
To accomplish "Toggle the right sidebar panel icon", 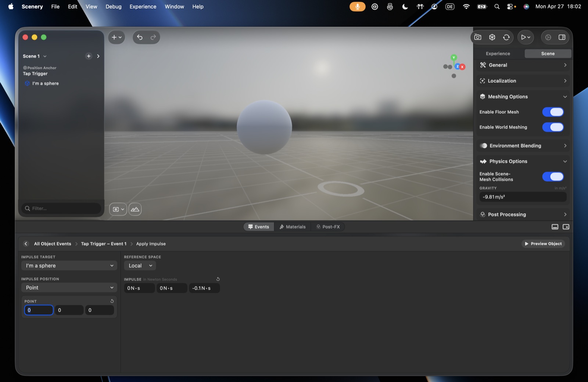I will point(562,37).
